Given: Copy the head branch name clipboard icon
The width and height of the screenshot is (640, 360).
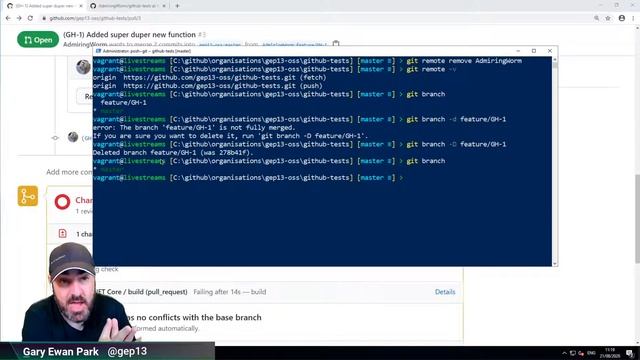Looking at the screenshot, I should tap(336, 43).
